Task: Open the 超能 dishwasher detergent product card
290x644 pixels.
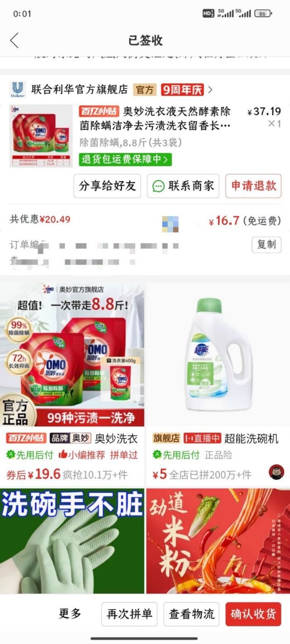Action: 218,384
